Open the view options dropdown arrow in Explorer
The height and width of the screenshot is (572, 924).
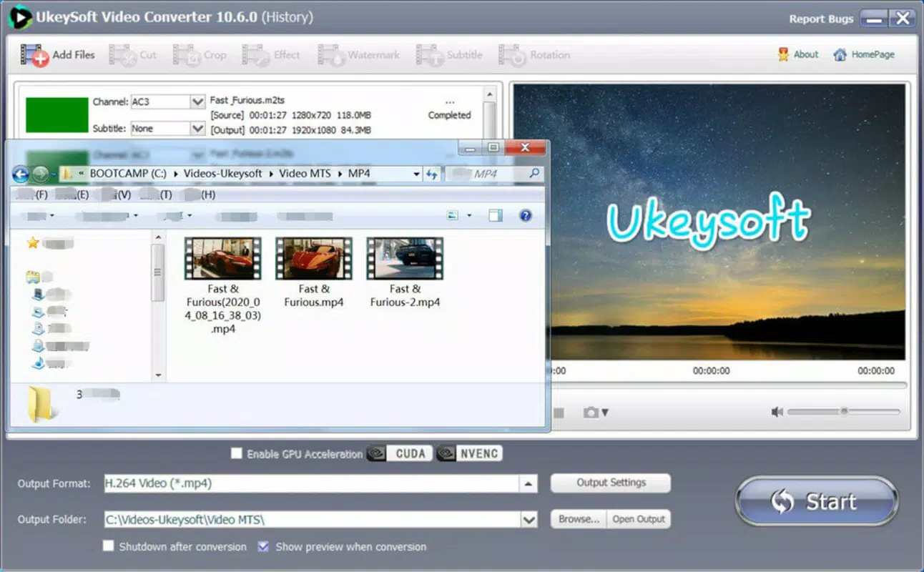point(469,215)
